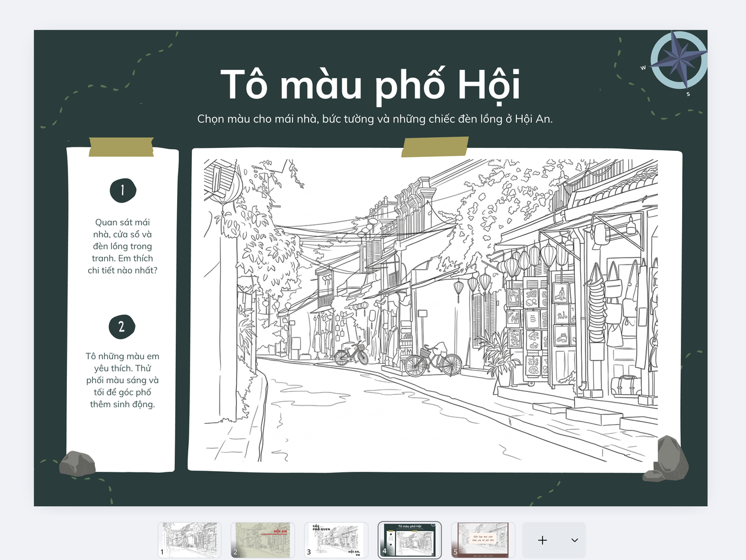Go to page 3 thumbnail
Image resolution: width=746 pixels, height=560 pixels.
(x=336, y=540)
